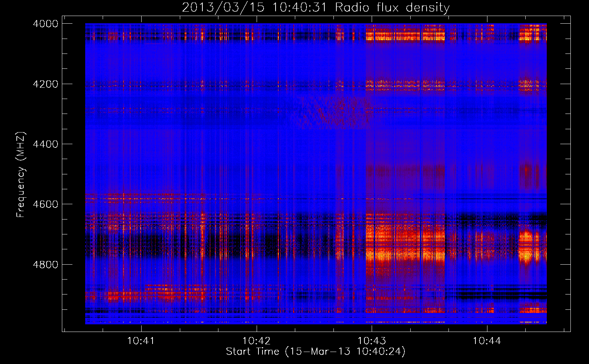The width and height of the screenshot is (589, 364).
Task: Click the 10:43 time tick label
Action: point(372,341)
